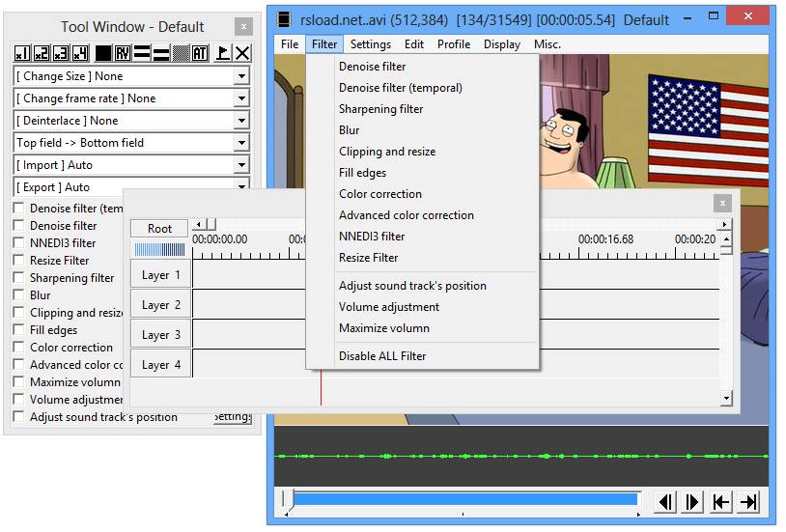The height and width of the screenshot is (532, 786).
Task: Click the X icon in Tool Window toolbar
Action: coord(242,53)
